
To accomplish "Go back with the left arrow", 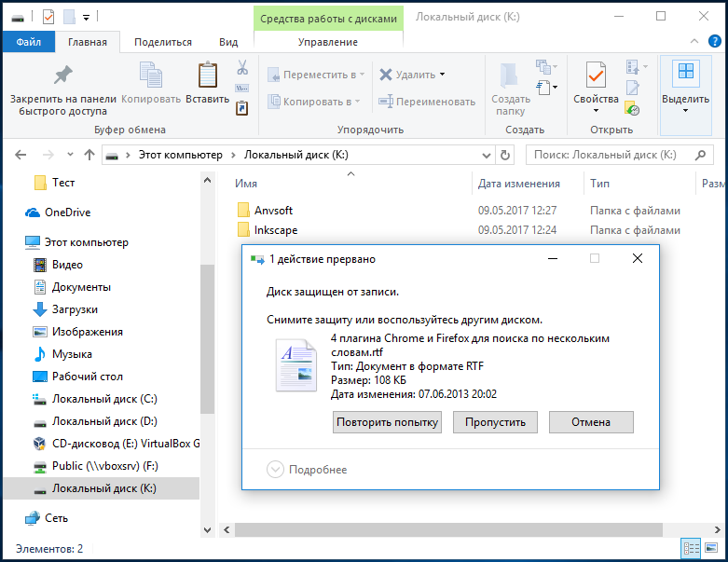I will tap(21, 155).
